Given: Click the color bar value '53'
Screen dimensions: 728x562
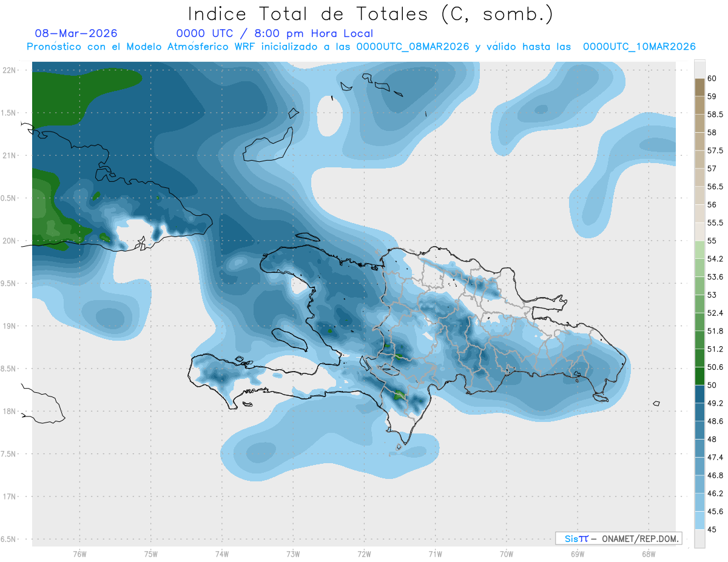Looking at the screenshot, I should 712,295.
